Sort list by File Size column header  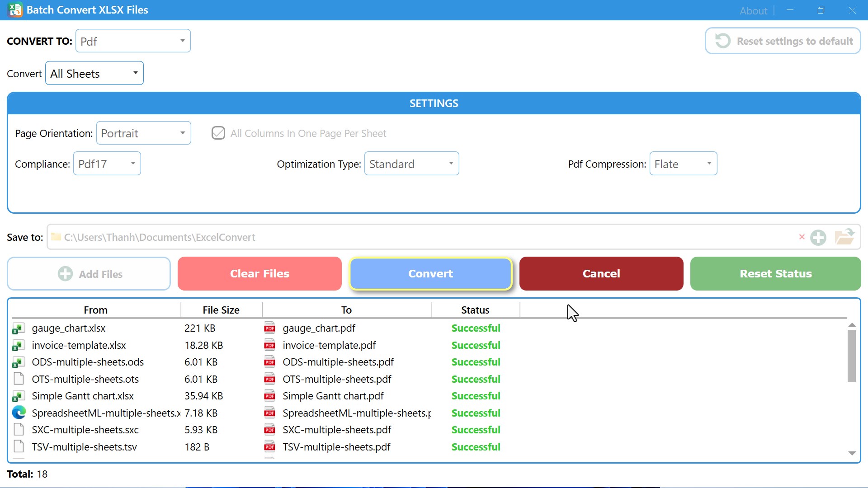tap(221, 310)
